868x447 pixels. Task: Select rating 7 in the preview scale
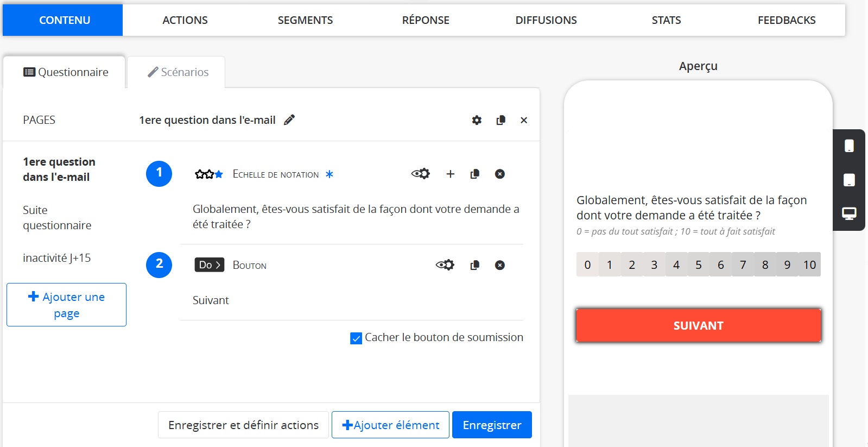pos(743,265)
